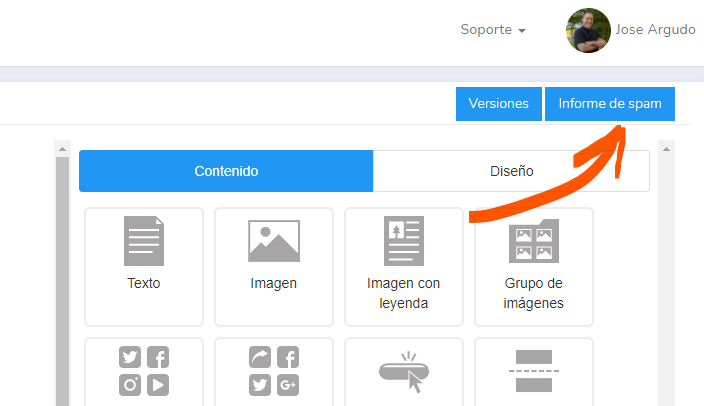Add a Texto content block
Image resolution: width=704 pixels, height=406 pixels.
tap(144, 267)
